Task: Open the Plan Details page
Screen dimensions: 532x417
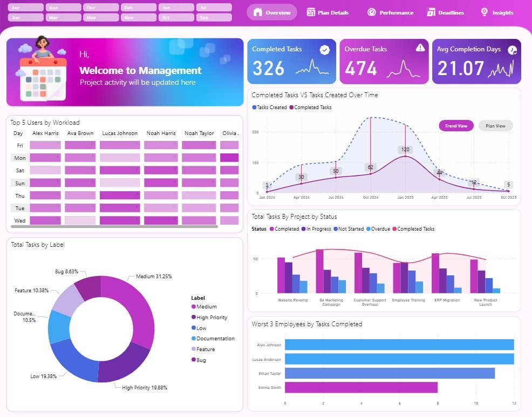Action: coord(328,12)
